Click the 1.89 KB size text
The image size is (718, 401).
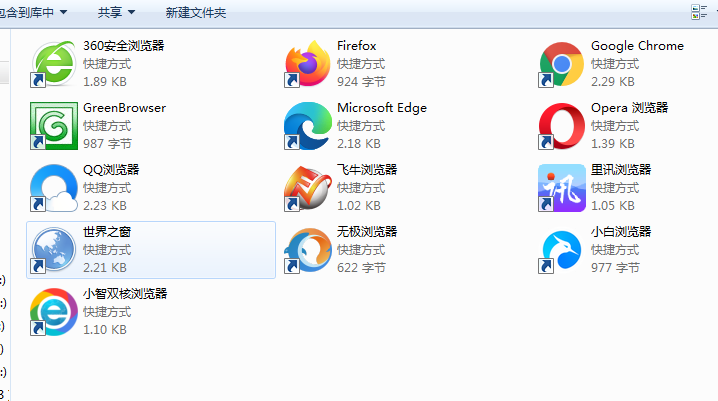coord(104,82)
